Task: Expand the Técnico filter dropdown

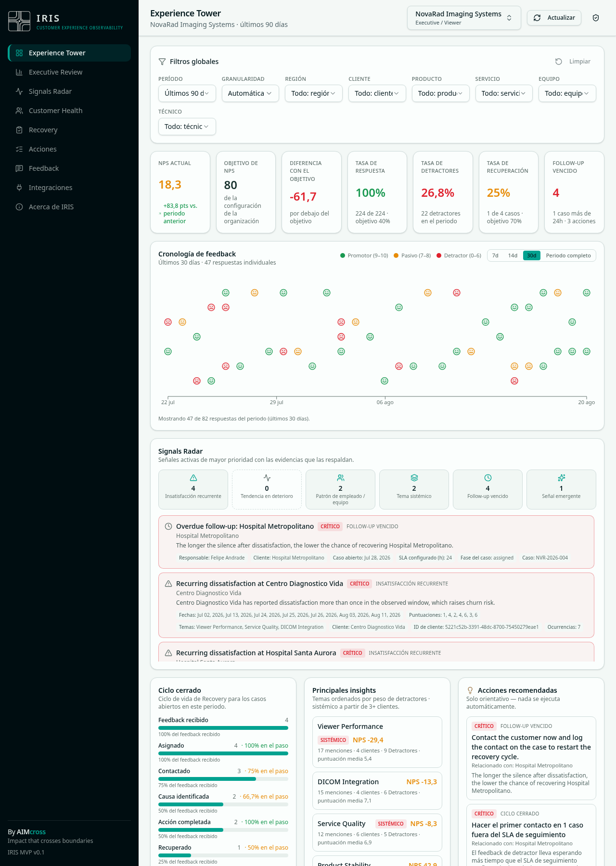Action: coord(187,127)
